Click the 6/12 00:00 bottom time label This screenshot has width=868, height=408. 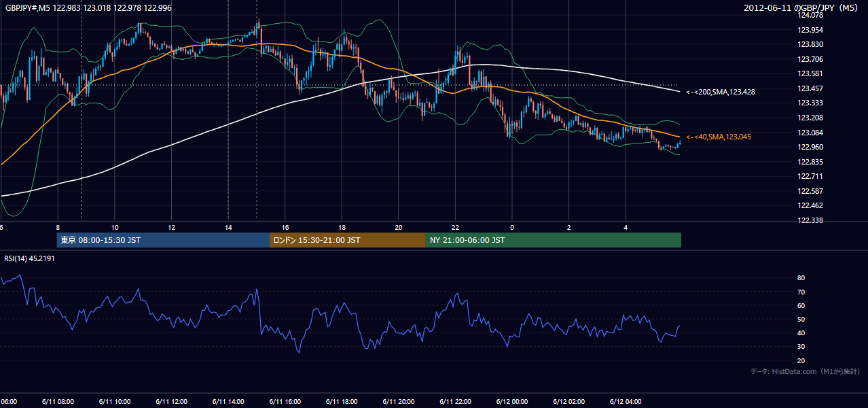tap(512, 401)
